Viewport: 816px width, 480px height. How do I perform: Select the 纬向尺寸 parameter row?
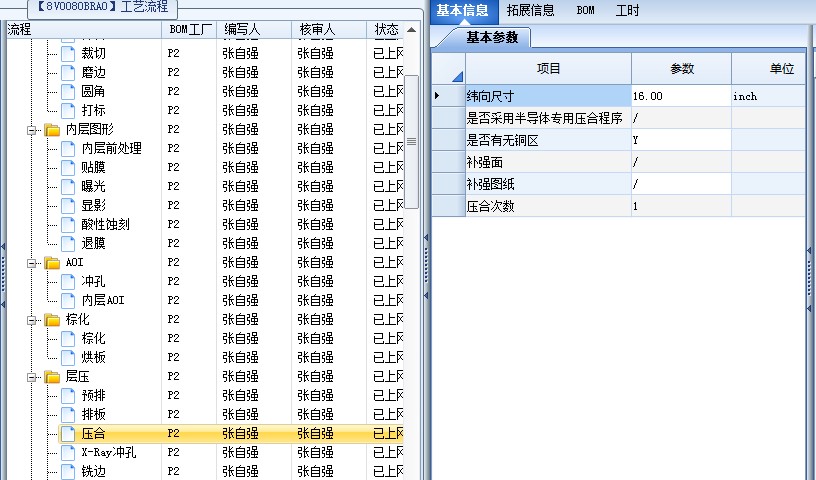coord(549,96)
